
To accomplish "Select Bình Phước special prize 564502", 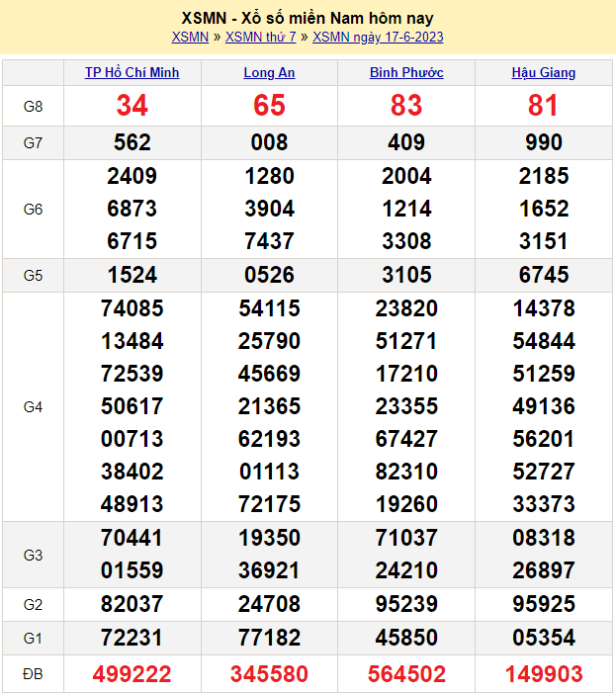I will pos(406,674).
